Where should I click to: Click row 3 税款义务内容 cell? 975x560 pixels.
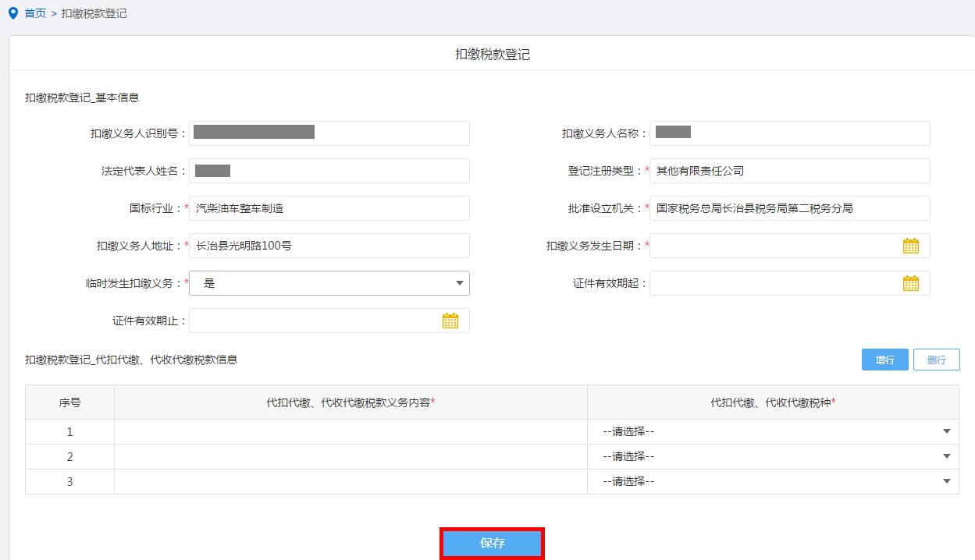pos(351,481)
